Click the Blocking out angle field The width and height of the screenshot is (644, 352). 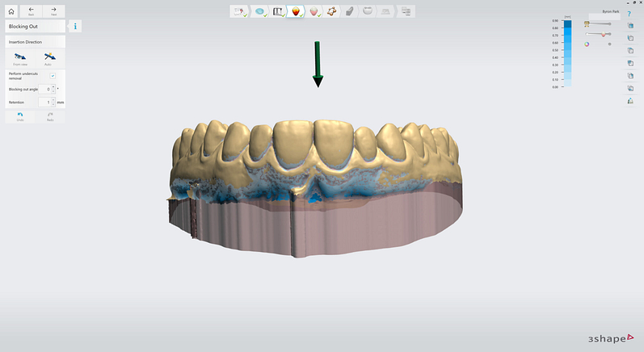pos(47,89)
